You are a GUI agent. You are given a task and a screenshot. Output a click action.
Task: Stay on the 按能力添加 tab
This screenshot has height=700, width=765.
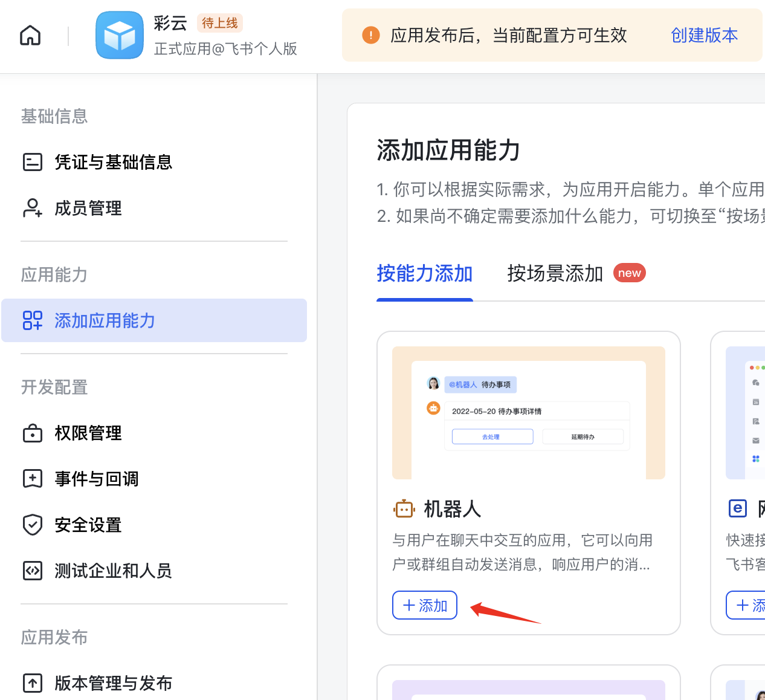tap(425, 273)
